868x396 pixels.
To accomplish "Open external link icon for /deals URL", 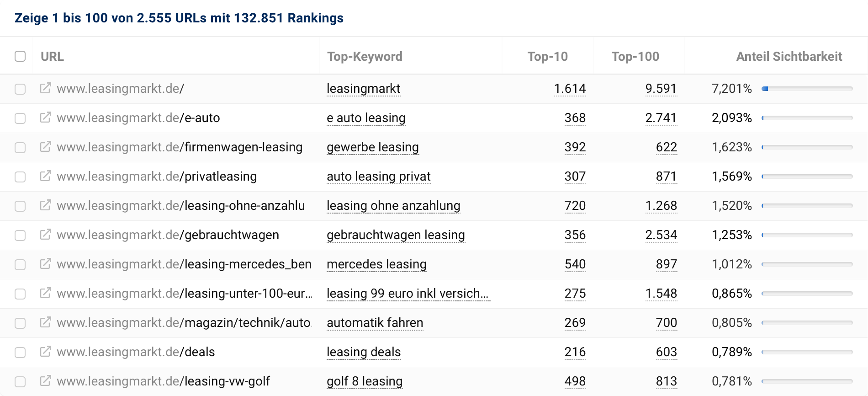I will [x=45, y=352].
